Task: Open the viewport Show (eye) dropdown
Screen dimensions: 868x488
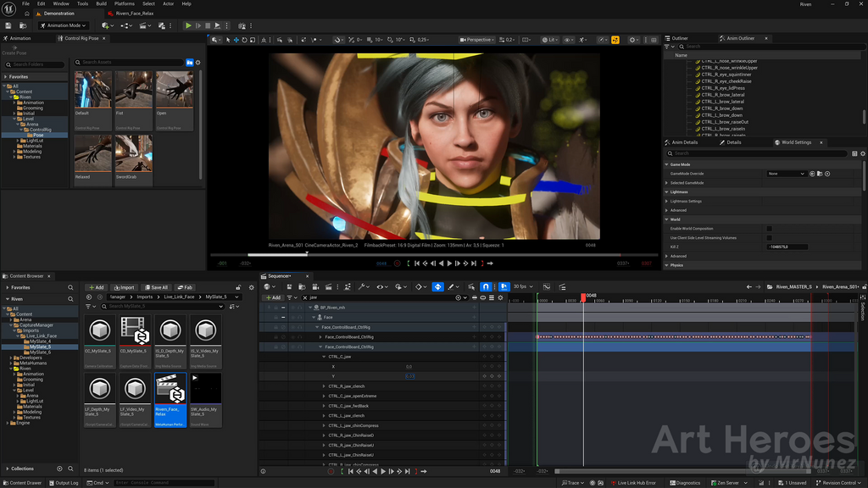Action: [x=569, y=40]
